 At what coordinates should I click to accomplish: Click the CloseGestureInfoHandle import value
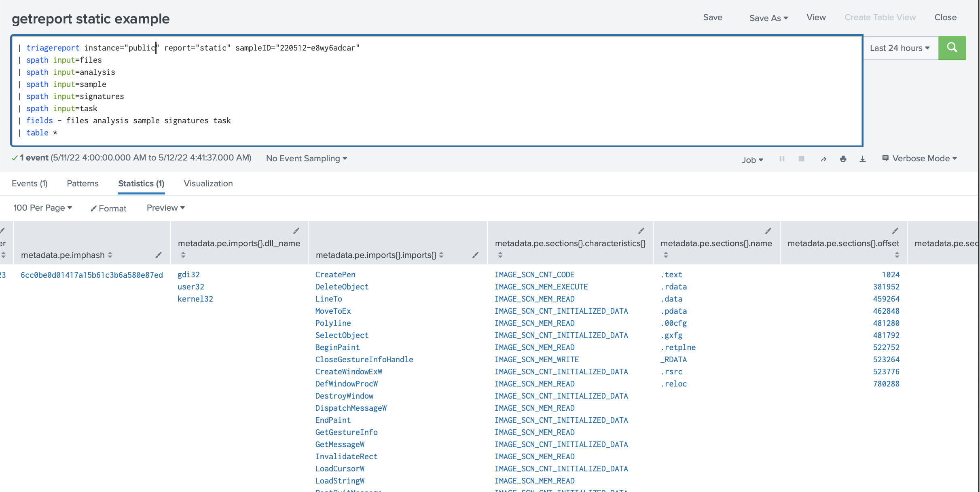click(x=364, y=359)
